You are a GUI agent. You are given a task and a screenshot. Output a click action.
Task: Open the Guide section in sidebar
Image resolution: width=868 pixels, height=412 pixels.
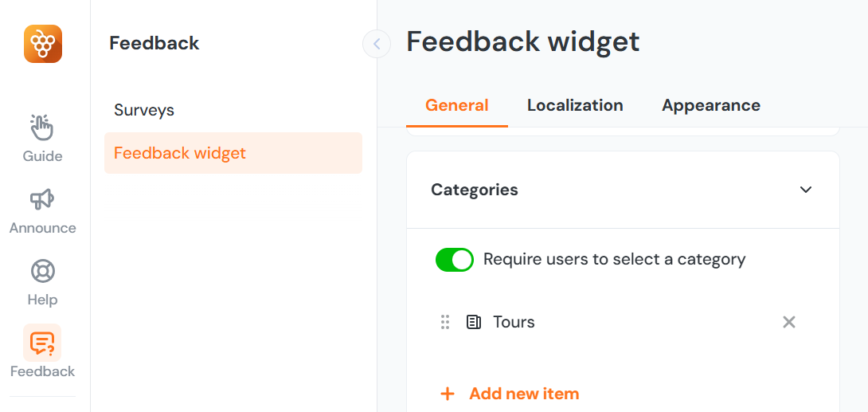click(x=42, y=138)
